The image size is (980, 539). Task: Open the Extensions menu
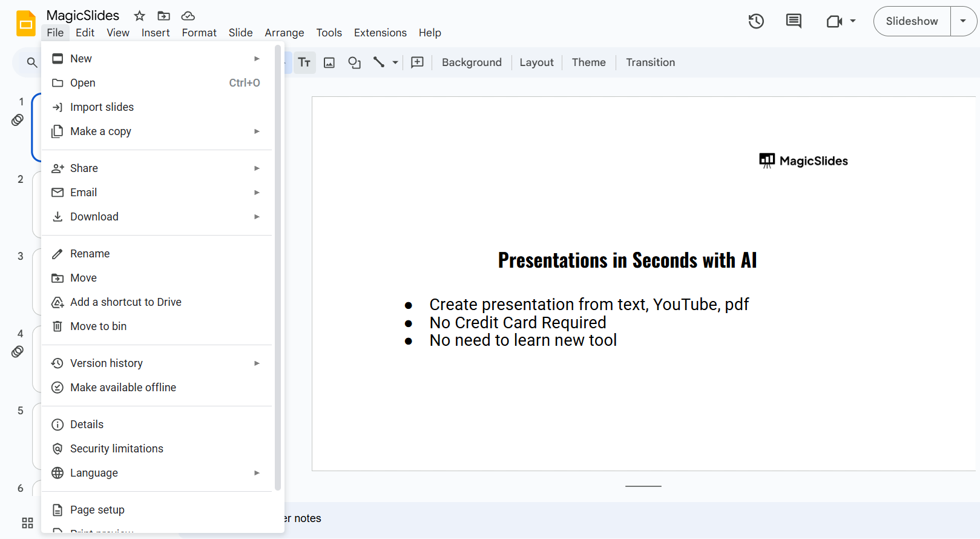(380, 33)
